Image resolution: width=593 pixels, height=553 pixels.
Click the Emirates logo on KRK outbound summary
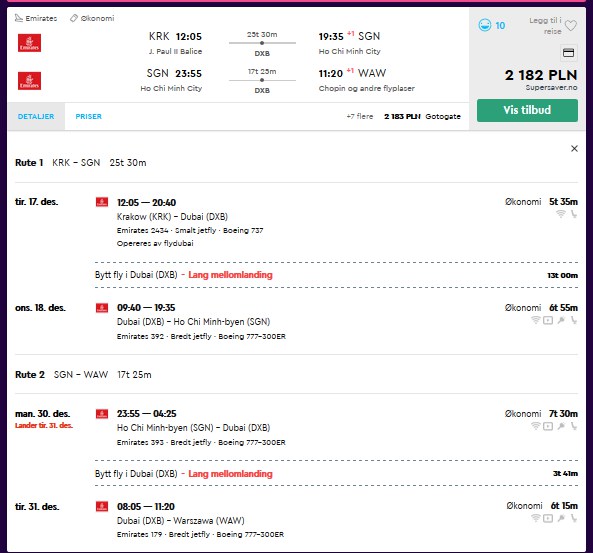[x=29, y=43]
